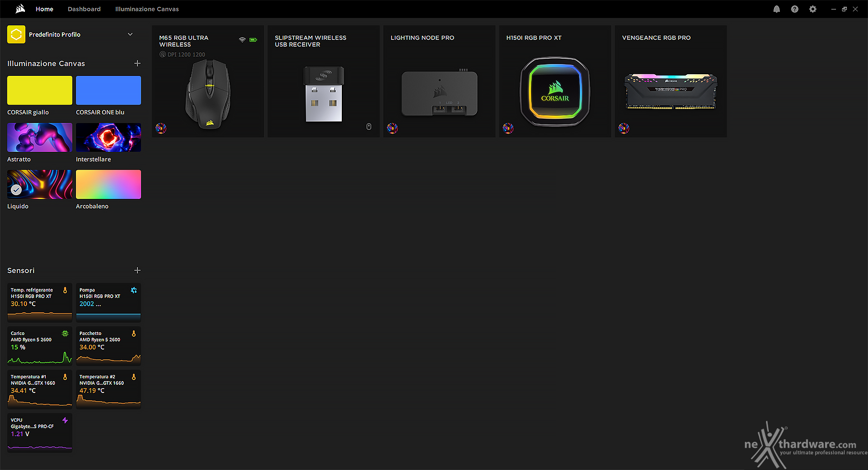Click the CPU chip icon on the Carico sensor
This screenshot has width=868, height=470.
pos(65,333)
